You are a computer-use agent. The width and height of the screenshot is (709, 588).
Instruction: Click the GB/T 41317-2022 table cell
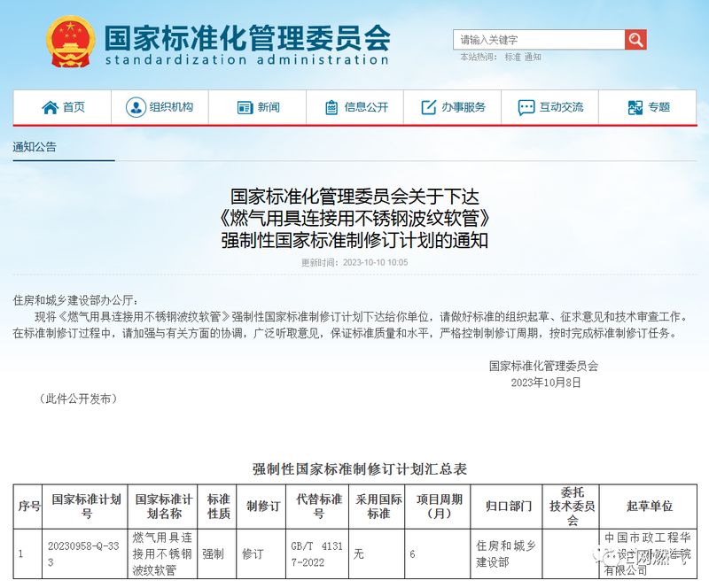tap(318, 555)
